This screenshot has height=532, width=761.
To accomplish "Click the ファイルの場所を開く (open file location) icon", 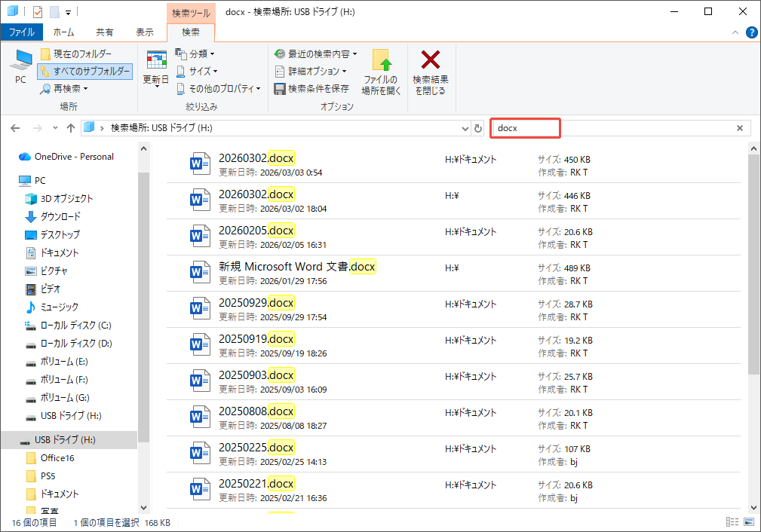I will point(381,72).
